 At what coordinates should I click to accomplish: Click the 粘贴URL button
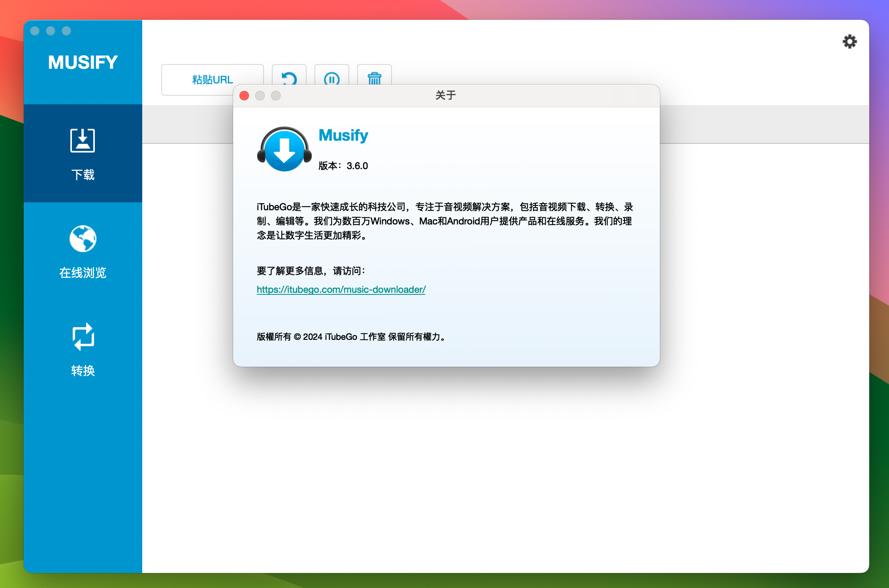(x=213, y=79)
